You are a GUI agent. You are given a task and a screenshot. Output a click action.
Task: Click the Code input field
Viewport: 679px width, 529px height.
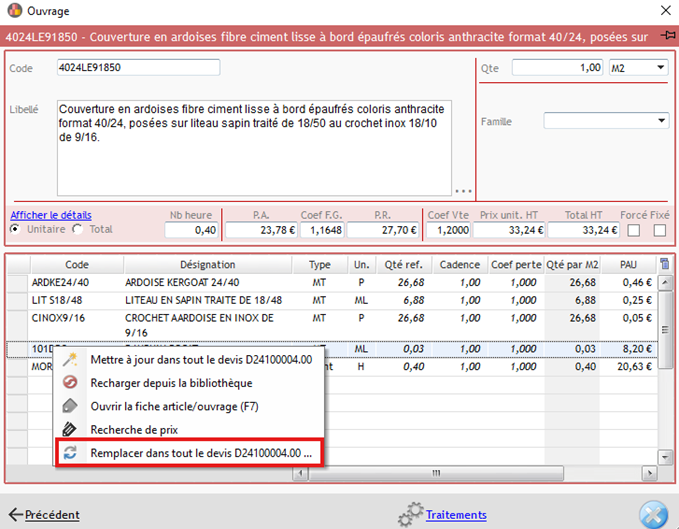tap(138, 67)
